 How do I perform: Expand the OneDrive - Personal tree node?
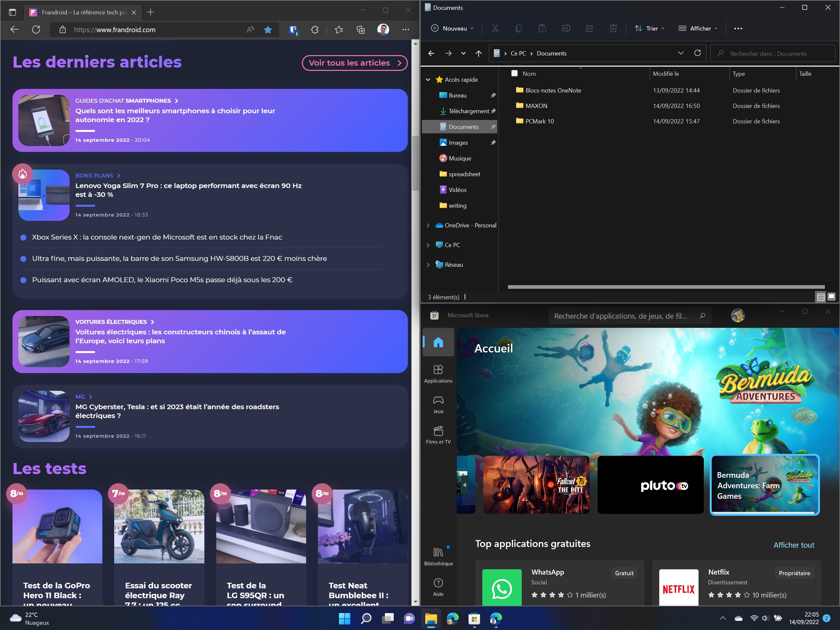pos(428,225)
